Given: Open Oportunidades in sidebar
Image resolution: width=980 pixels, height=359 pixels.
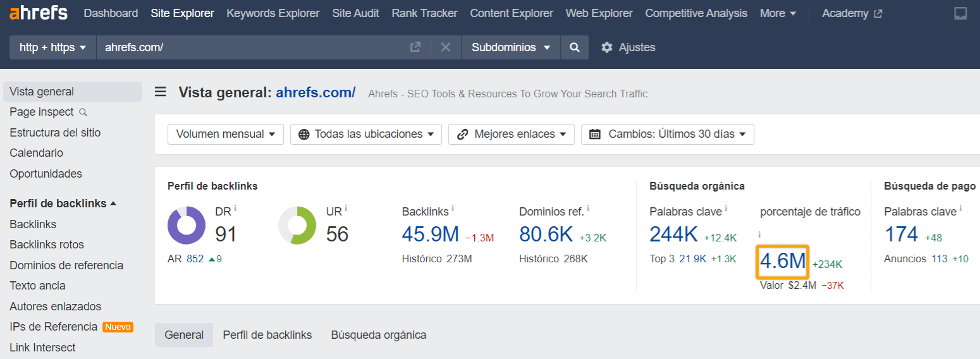Looking at the screenshot, I should pyautogui.click(x=46, y=174).
